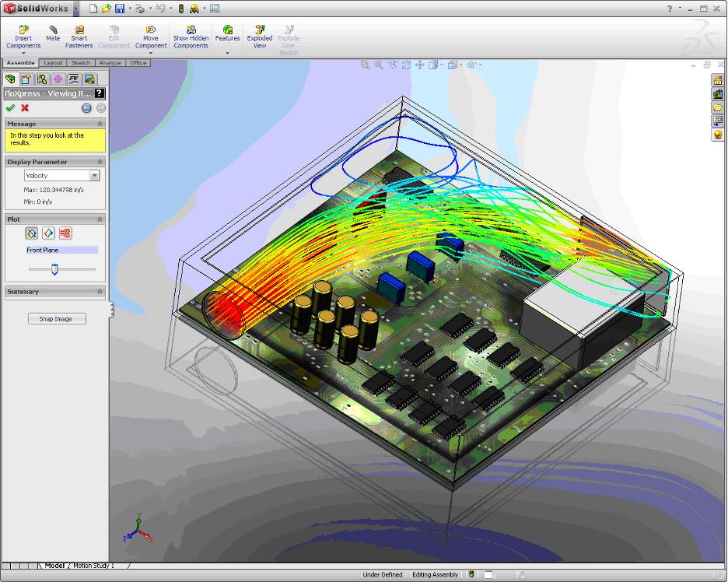Open the Design Library task pane icon
Screen dimensions: 728x582
(x=718, y=94)
